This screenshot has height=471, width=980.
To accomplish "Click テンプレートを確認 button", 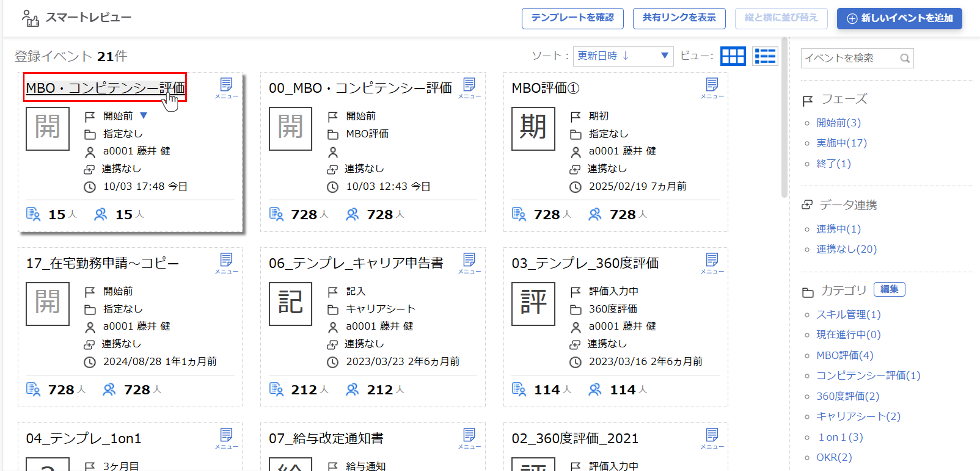I will pyautogui.click(x=572, y=18).
